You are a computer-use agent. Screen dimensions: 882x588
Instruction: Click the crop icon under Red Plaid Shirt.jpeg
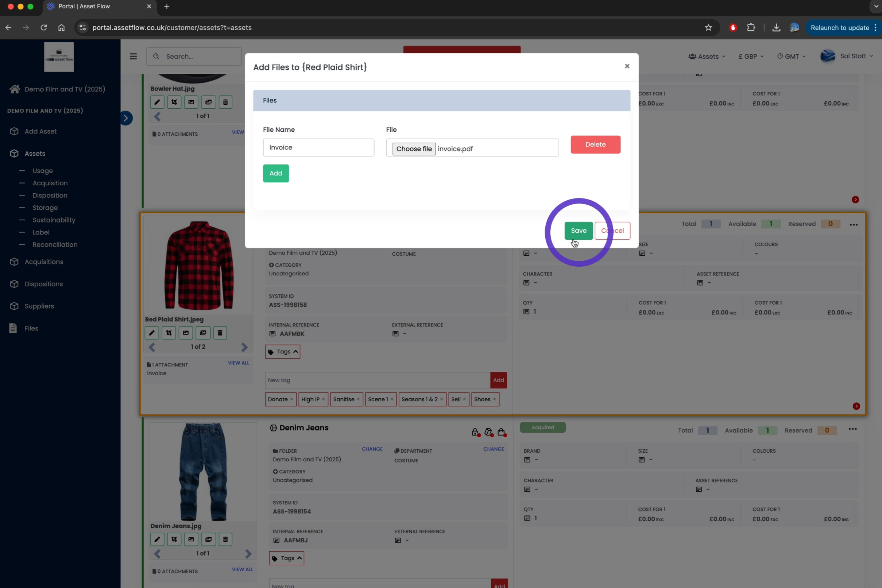[169, 333]
